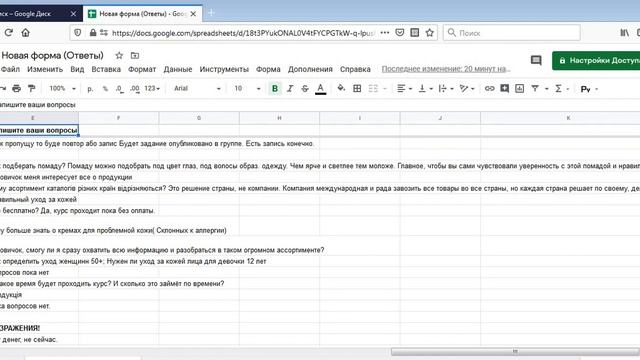Open the Вставка menu
The image size is (640, 360).
point(106,69)
